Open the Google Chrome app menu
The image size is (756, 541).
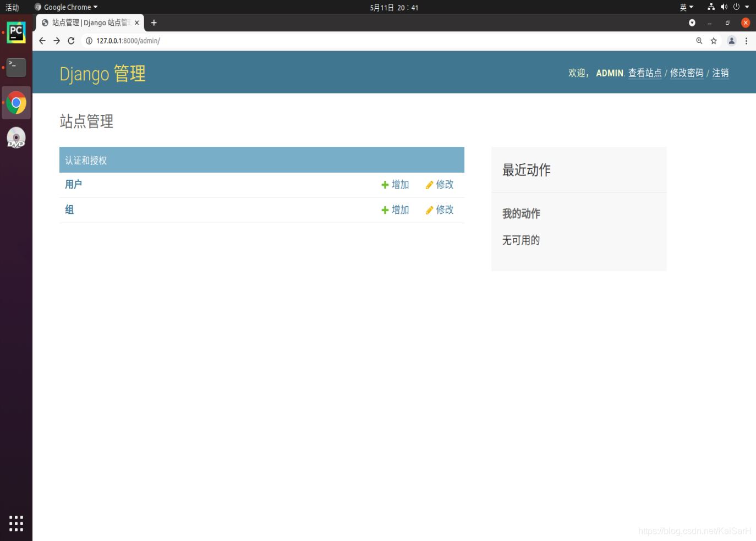point(66,7)
